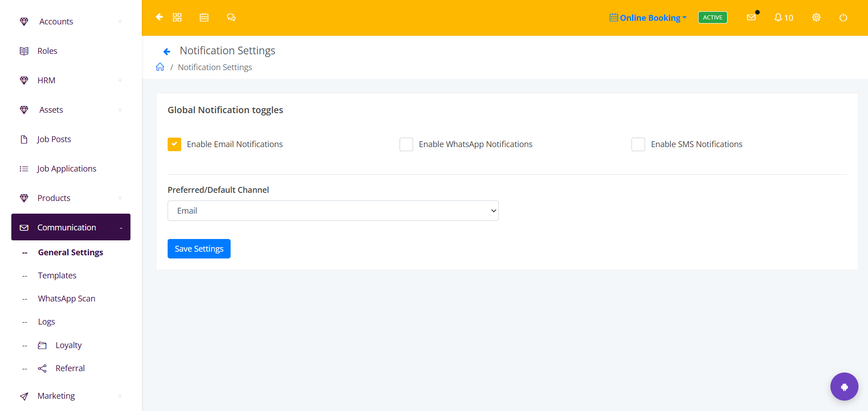Disable Enable Email Notifications checkbox
The width and height of the screenshot is (868, 411).
[174, 144]
